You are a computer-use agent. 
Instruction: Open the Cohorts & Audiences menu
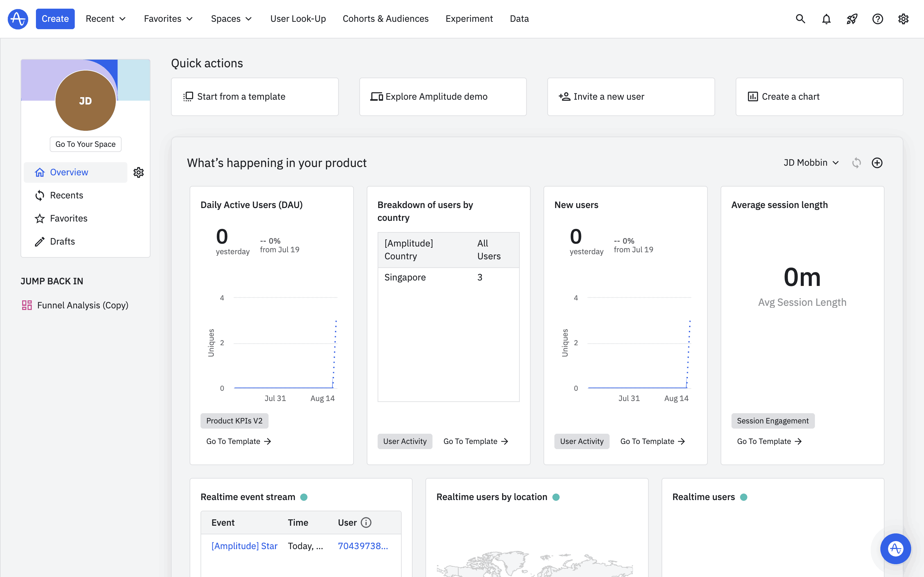pos(385,19)
